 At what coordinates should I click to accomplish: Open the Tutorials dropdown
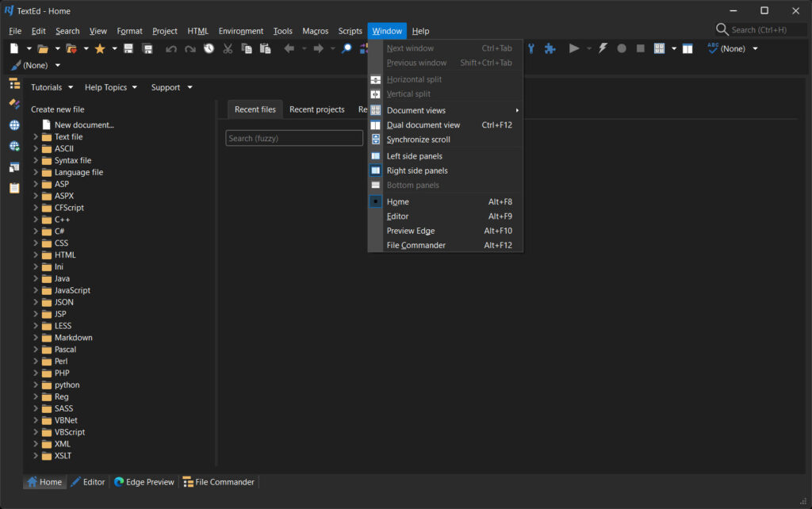(52, 87)
